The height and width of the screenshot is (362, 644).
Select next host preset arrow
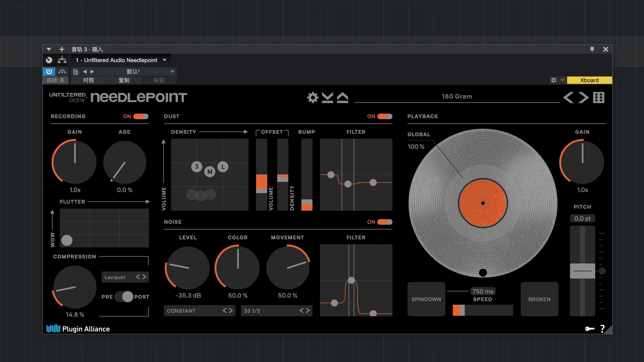point(92,72)
